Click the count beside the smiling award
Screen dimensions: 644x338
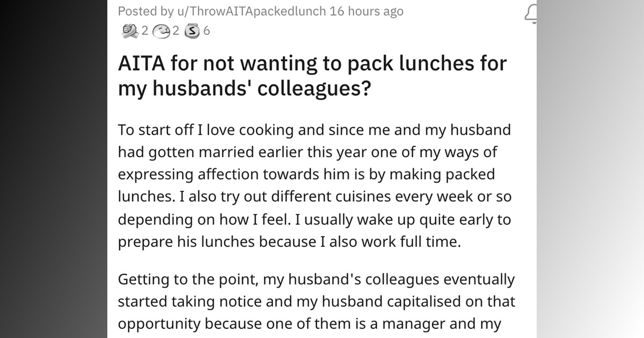[175, 31]
